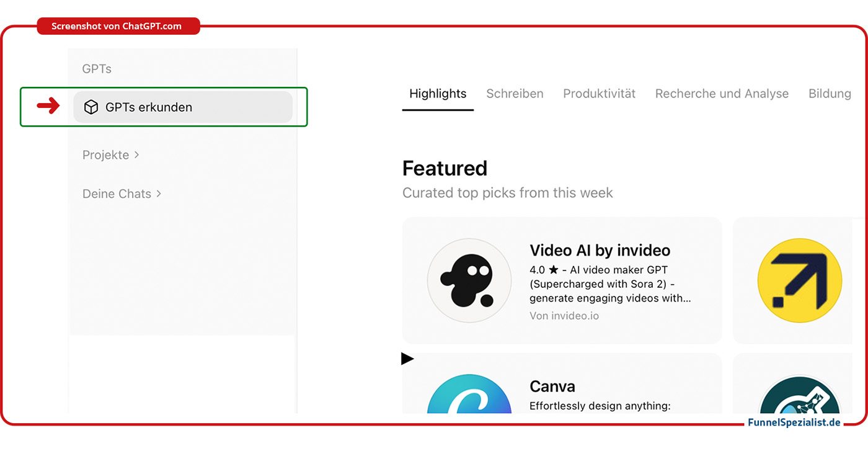Click the Projekte sidebar label
The image size is (868, 451).
[x=105, y=155]
